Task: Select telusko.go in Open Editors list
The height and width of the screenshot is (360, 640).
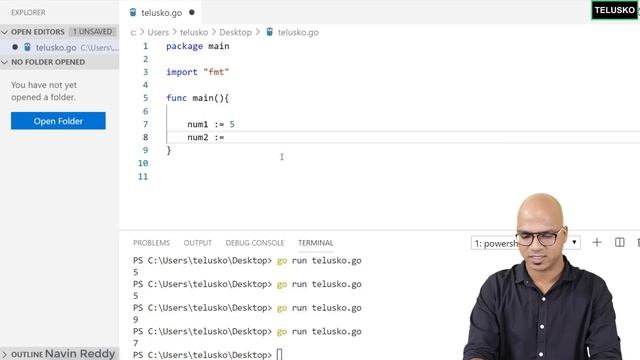Action: [x=60, y=47]
